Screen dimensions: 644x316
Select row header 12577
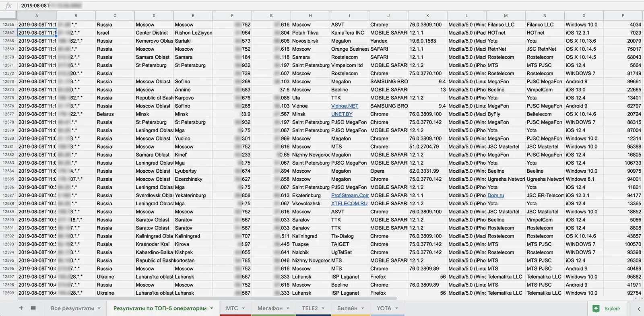pos(8,114)
